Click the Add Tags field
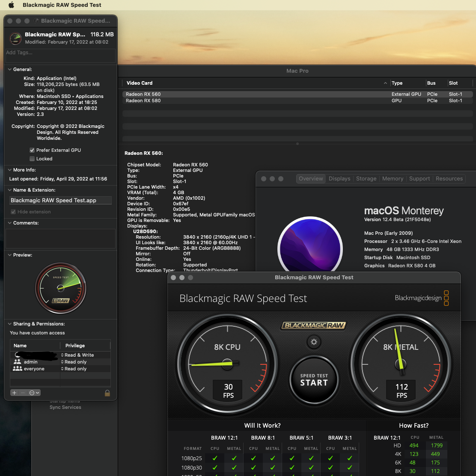The width and height of the screenshot is (476, 476). tap(60, 56)
